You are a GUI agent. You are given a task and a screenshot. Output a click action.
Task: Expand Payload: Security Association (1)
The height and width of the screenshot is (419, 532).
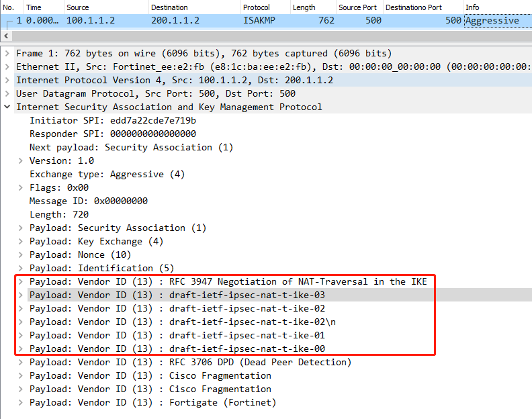point(20,228)
